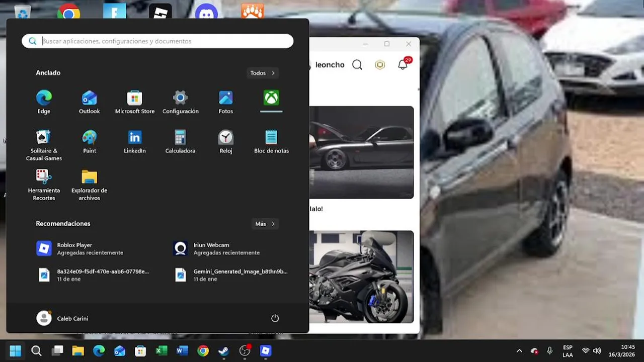The height and width of the screenshot is (362, 644).
Task: Switch to Roblox taskbar app
Action: [266, 350]
